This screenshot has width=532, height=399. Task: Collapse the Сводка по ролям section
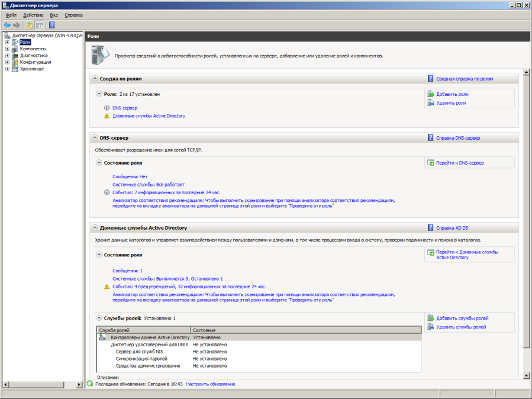click(95, 78)
